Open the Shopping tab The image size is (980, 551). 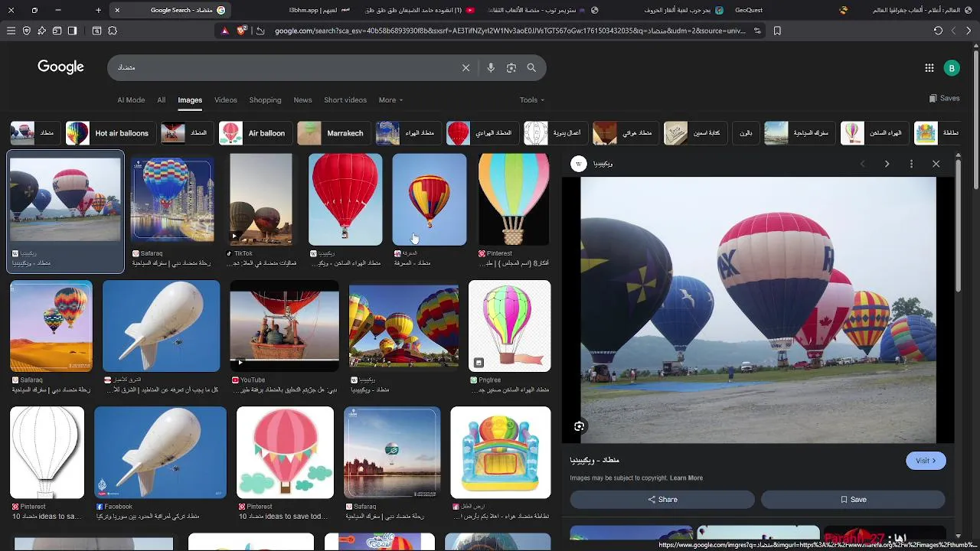coord(265,100)
